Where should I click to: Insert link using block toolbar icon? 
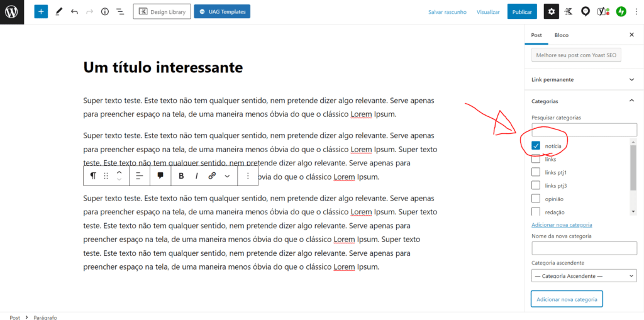pyautogui.click(x=212, y=176)
